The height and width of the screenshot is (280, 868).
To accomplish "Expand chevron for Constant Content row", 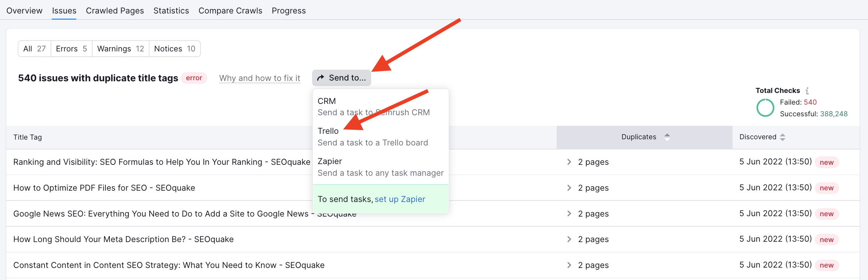I will pos(569,265).
